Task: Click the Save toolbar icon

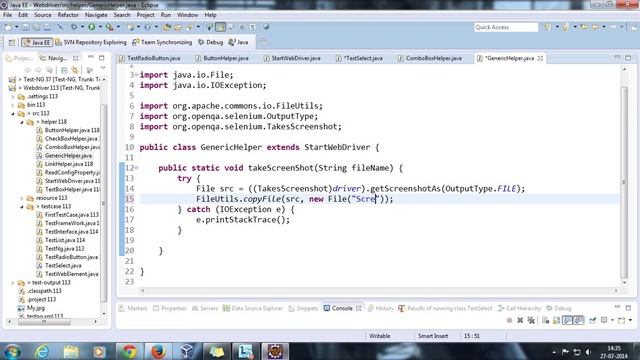Action: (25, 27)
